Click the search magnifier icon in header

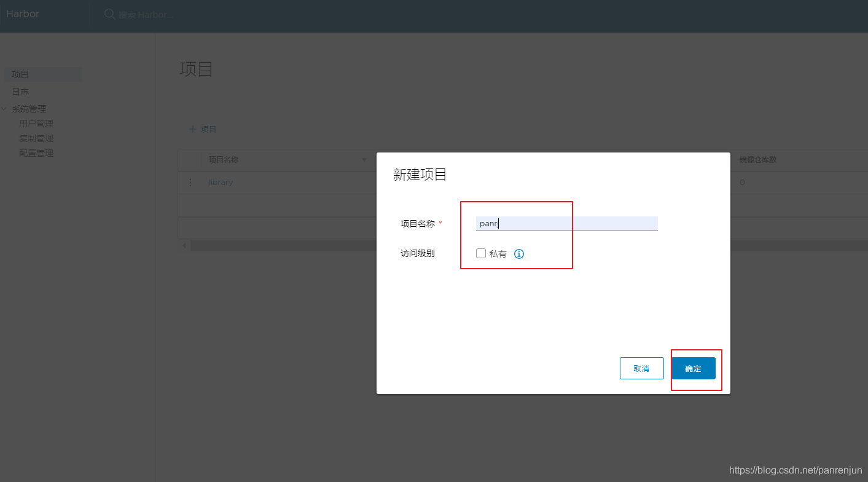(x=110, y=14)
